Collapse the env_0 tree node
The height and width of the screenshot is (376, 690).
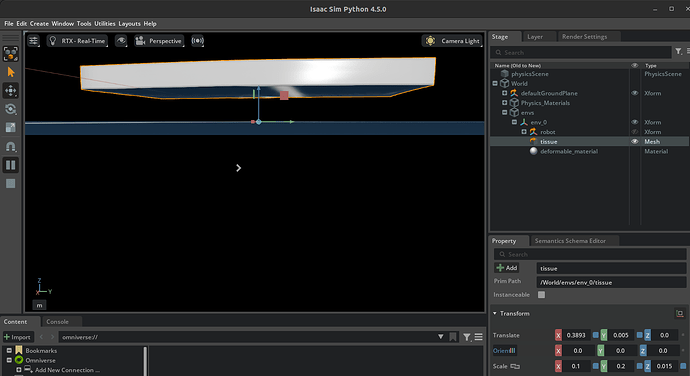coord(514,122)
